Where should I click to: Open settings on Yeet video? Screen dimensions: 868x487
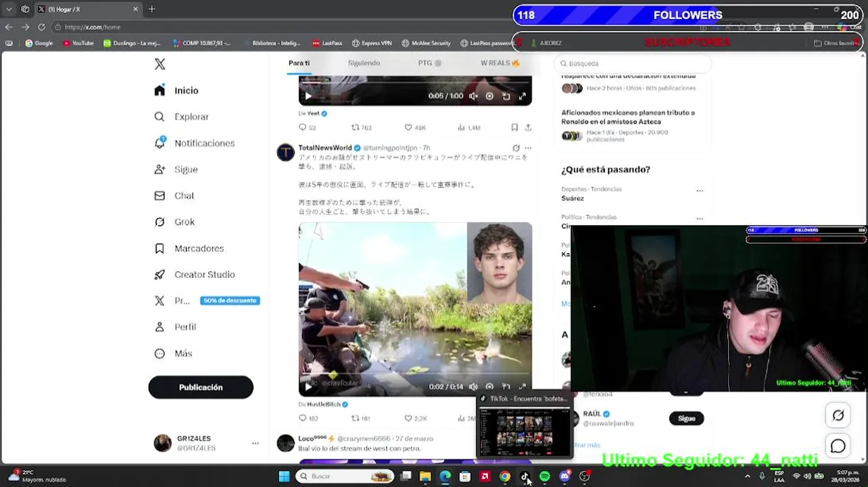tap(490, 96)
